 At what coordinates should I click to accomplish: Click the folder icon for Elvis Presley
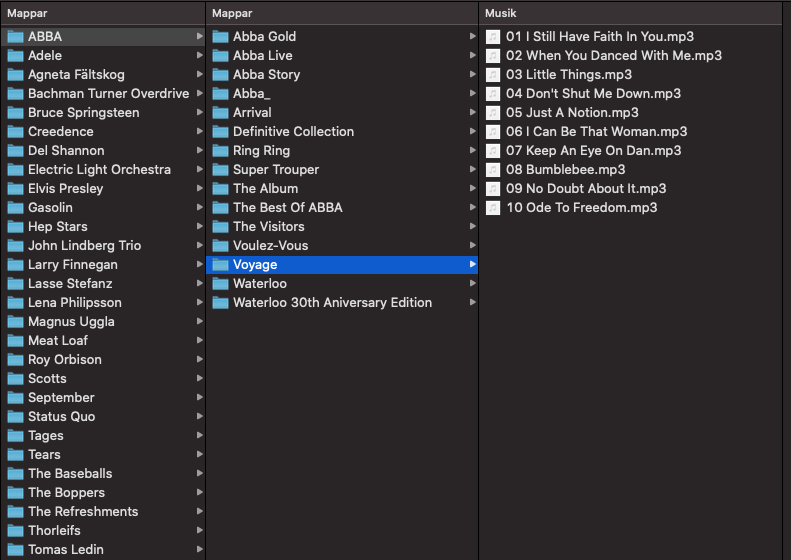click(x=15, y=189)
